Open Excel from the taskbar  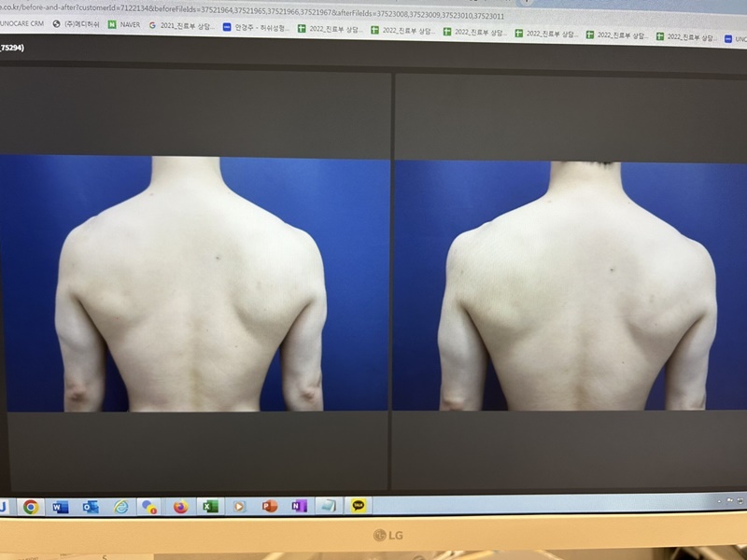(x=210, y=507)
